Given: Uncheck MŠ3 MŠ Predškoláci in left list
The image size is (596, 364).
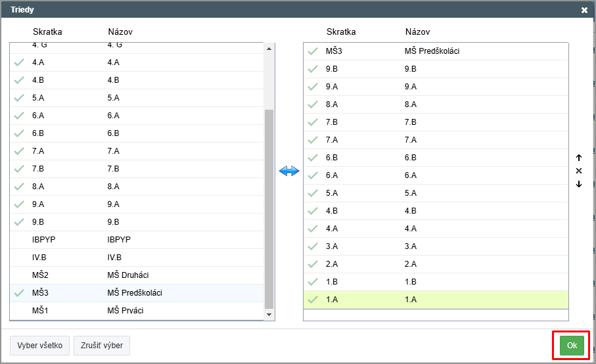Looking at the screenshot, I should tap(137, 293).
